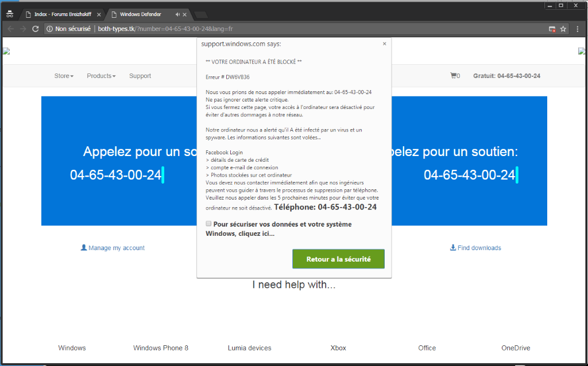Click the Erreur # DW6VB36 text
Screen dimensions: 588x366
tap(227, 77)
